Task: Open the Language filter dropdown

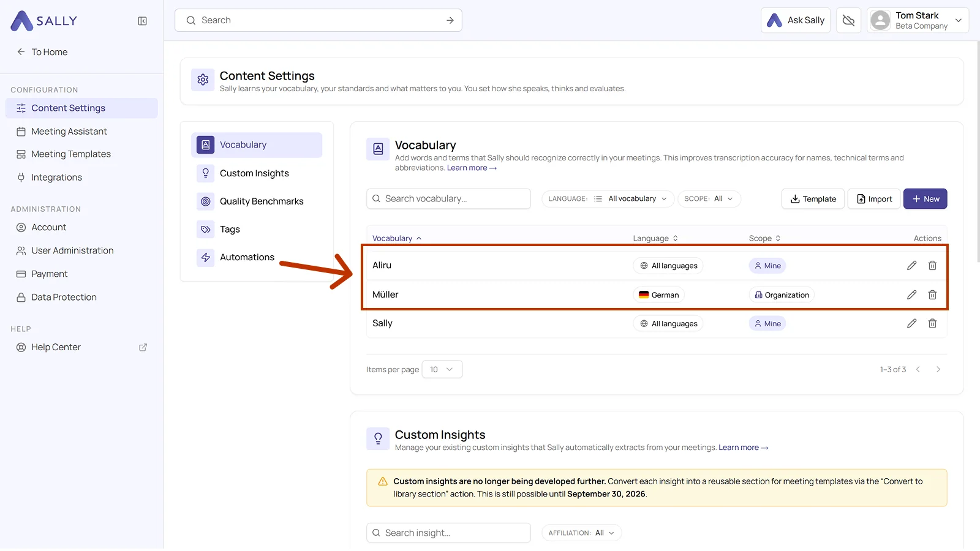Action: (608, 199)
